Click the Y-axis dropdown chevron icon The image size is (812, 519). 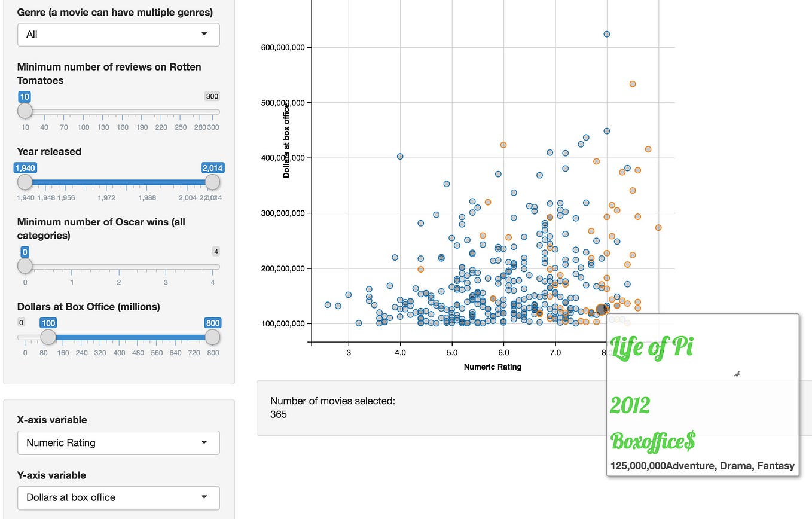coord(203,497)
